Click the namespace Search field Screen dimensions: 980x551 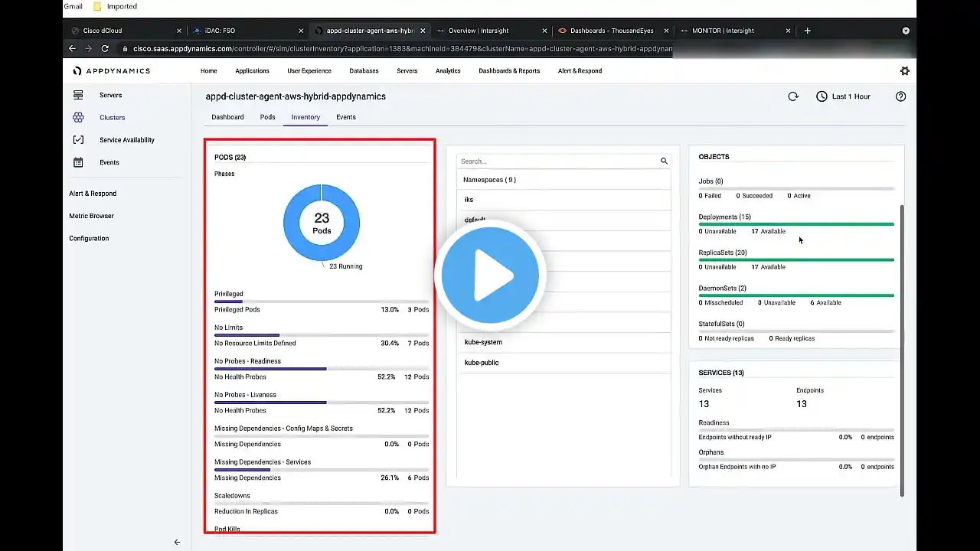[x=559, y=161]
